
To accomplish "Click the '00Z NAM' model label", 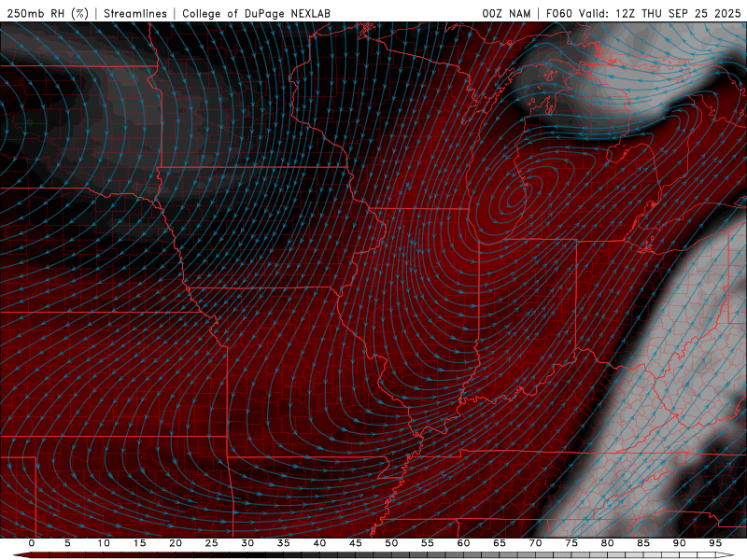I will tap(506, 13).
